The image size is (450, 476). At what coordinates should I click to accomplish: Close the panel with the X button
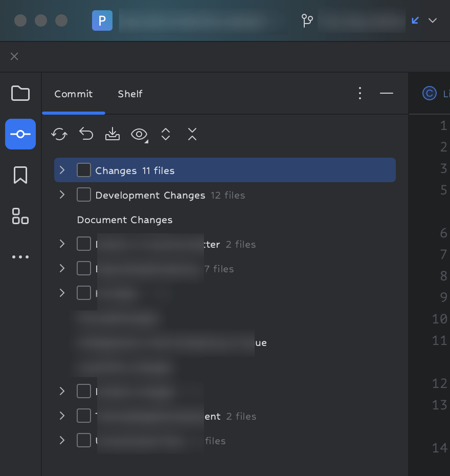tap(14, 56)
